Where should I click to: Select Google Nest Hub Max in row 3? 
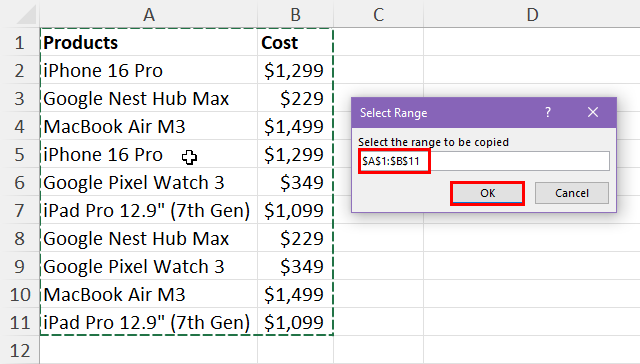pyautogui.click(x=149, y=98)
